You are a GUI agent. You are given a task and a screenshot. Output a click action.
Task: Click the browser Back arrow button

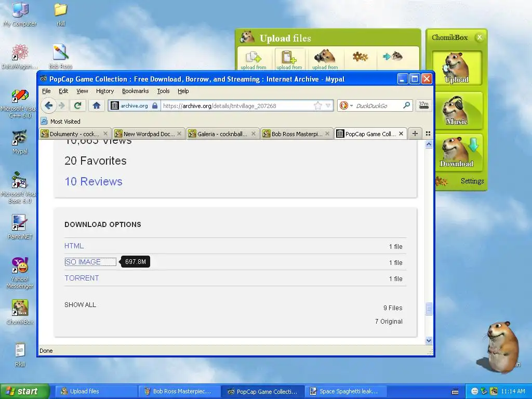48,105
